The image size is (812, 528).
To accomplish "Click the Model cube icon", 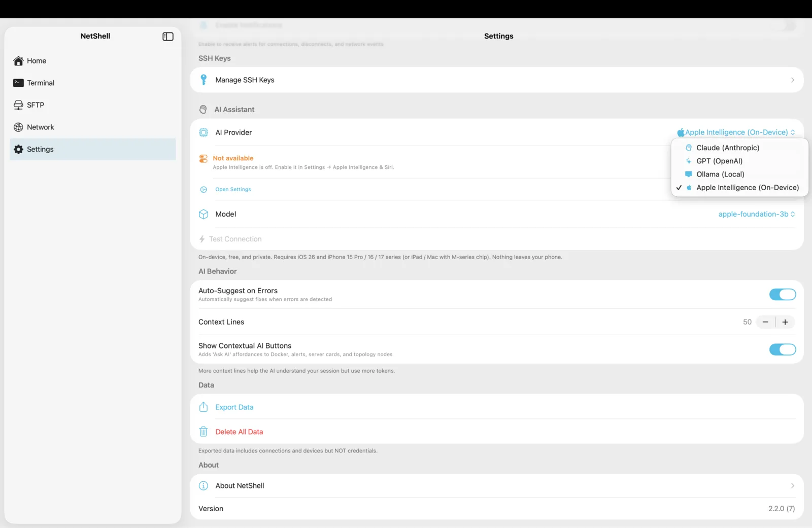I will (x=204, y=214).
